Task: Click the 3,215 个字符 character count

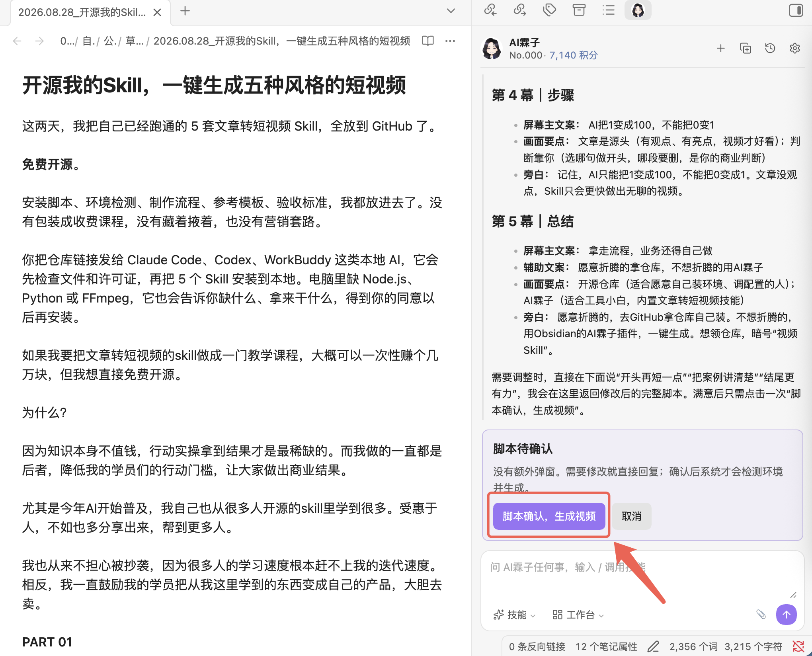Action: [x=753, y=646]
